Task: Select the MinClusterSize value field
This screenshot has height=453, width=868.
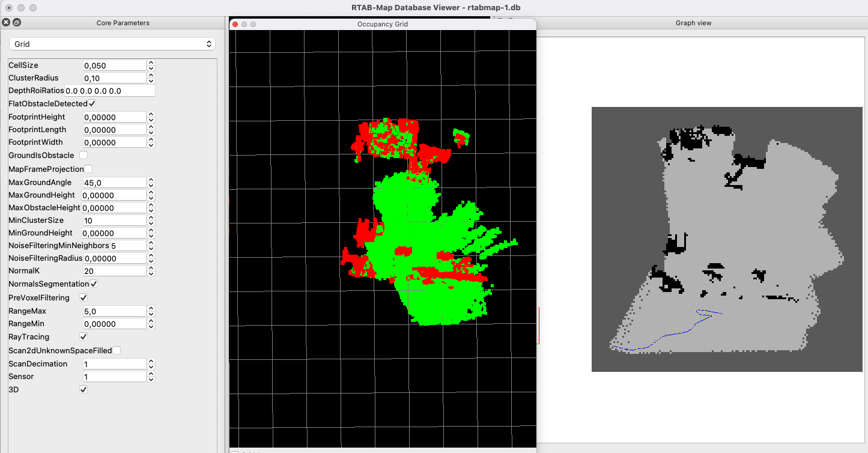Action: point(114,220)
